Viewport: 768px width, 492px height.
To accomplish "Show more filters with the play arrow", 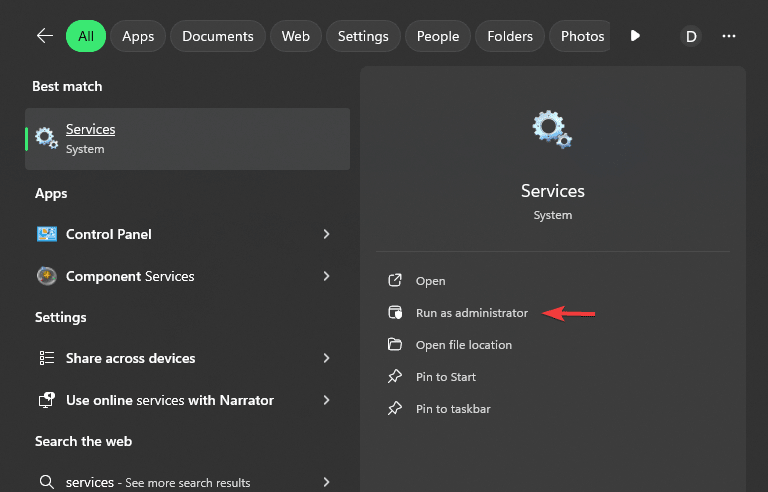I will 635,36.
